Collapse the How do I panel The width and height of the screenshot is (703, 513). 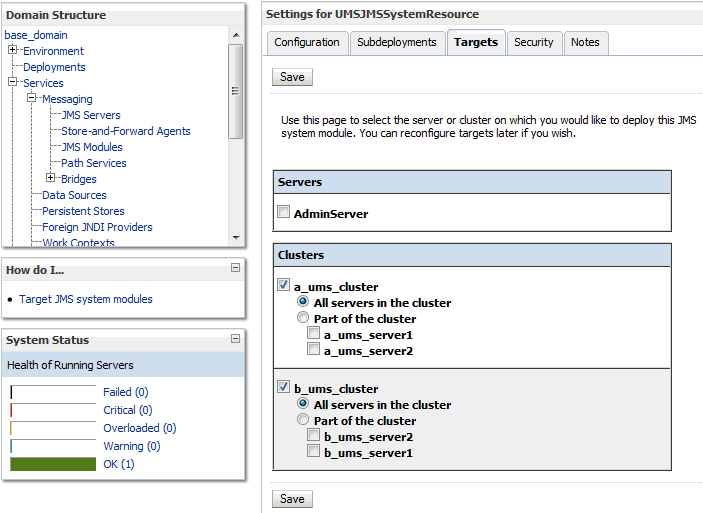pos(235,268)
